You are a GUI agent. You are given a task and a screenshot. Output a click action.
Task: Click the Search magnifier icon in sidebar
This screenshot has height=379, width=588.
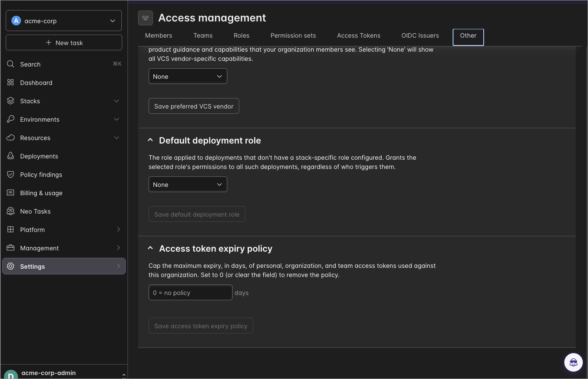(x=11, y=64)
